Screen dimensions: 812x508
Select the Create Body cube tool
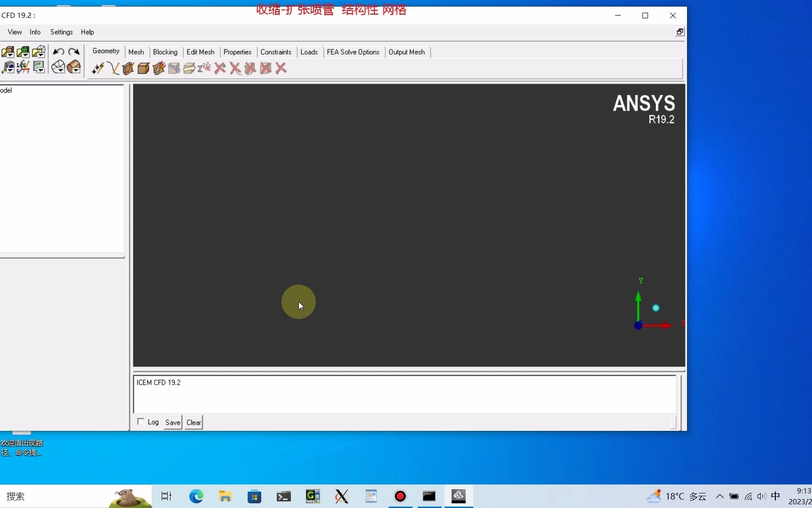point(144,69)
